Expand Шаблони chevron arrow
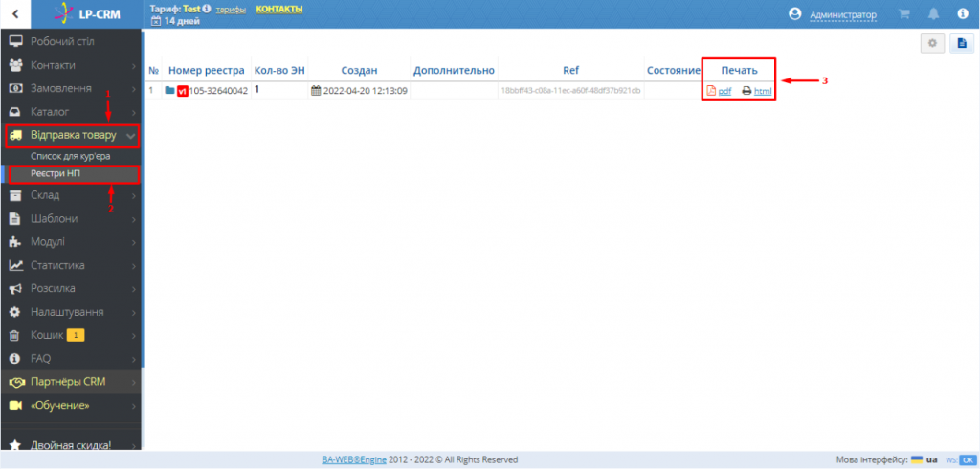The height and width of the screenshot is (469, 980). click(x=134, y=219)
